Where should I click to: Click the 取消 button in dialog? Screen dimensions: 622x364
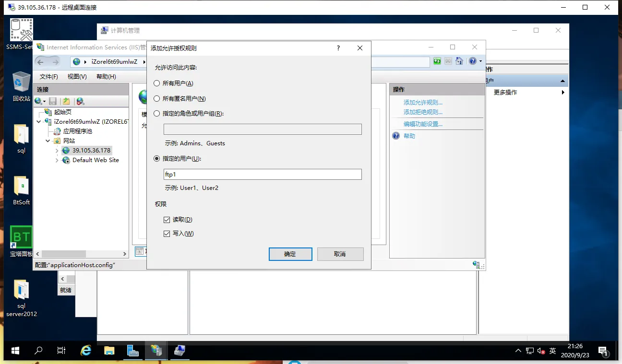[340, 254]
